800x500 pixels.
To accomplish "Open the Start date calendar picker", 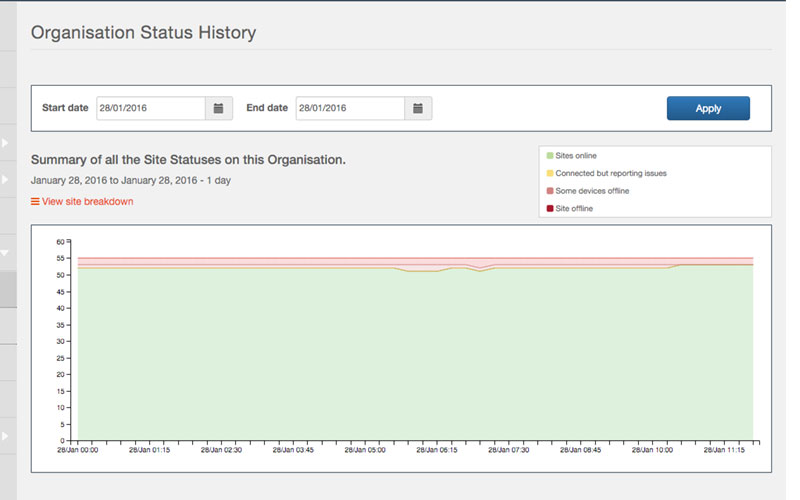I will click(219, 108).
